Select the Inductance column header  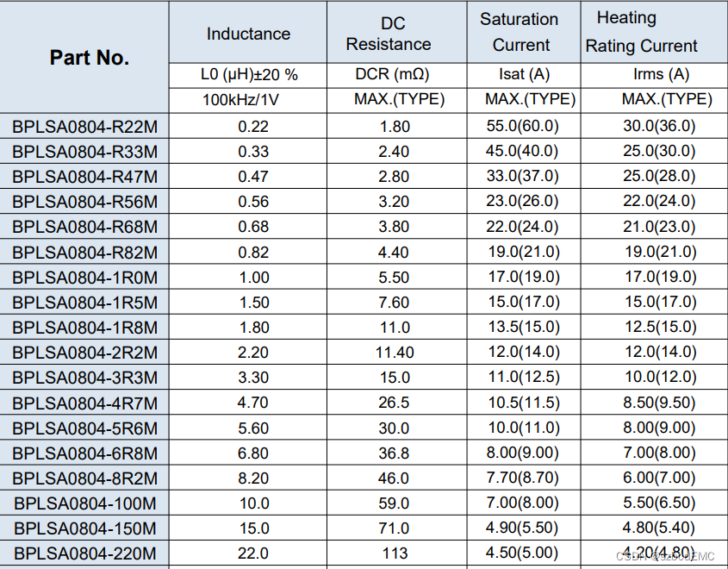pyautogui.click(x=248, y=34)
